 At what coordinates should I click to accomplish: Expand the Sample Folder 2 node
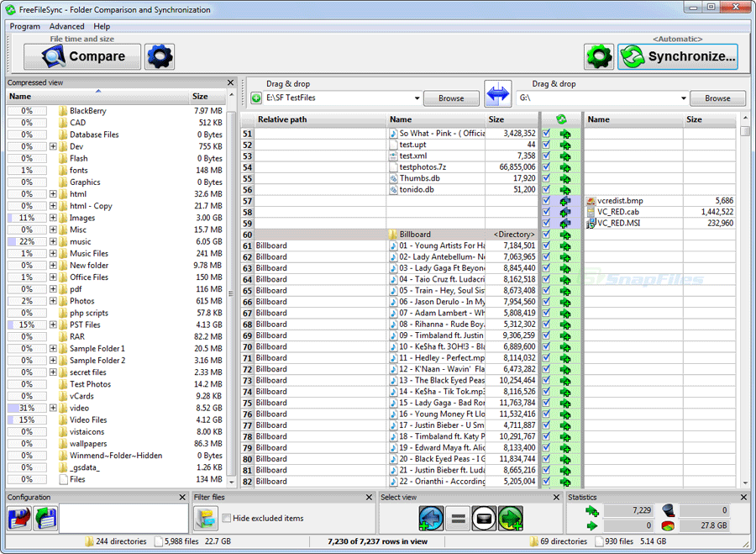[x=53, y=361]
